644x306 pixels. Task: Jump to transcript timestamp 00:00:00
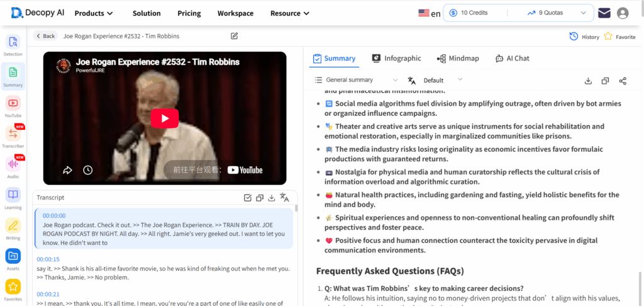pos(54,215)
